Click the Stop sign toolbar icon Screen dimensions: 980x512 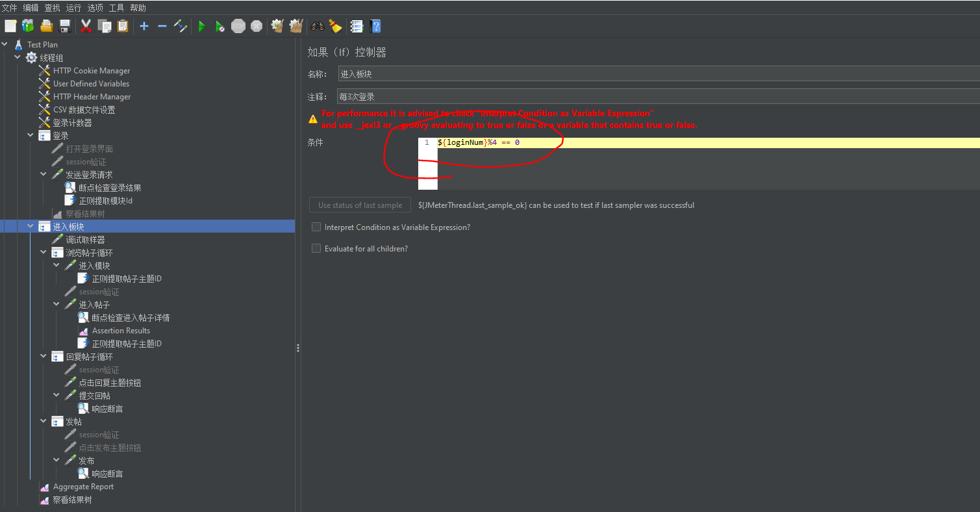pos(238,26)
